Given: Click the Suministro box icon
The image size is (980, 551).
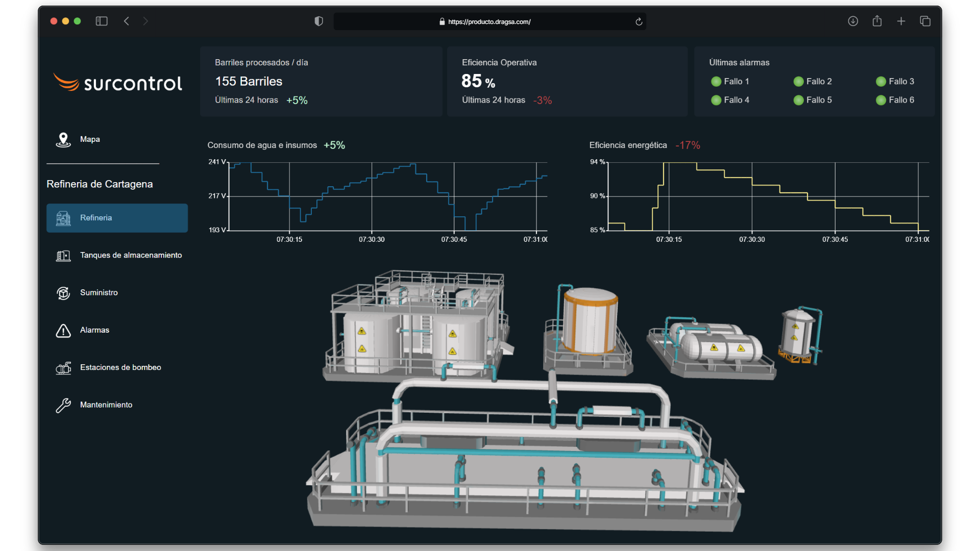Looking at the screenshot, I should 63,293.
